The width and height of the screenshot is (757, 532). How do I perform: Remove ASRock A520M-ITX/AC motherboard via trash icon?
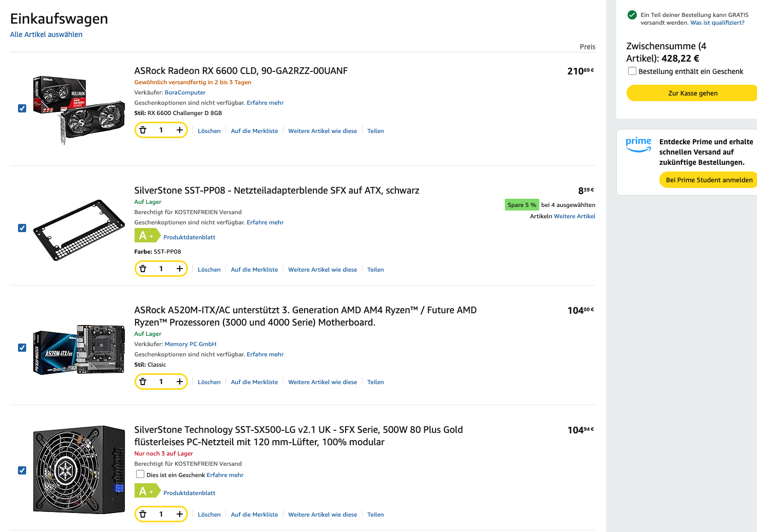(143, 382)
